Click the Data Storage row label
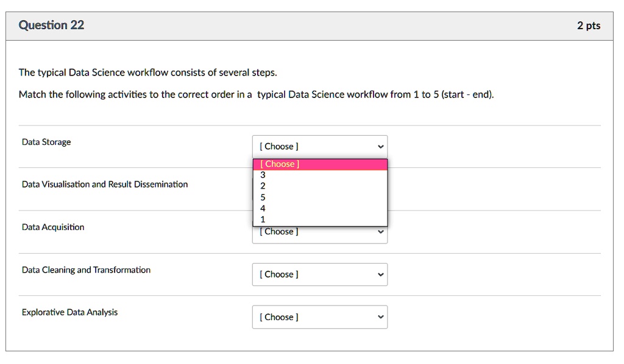Viewport: 624px width, 364px height. click(45, 141)
